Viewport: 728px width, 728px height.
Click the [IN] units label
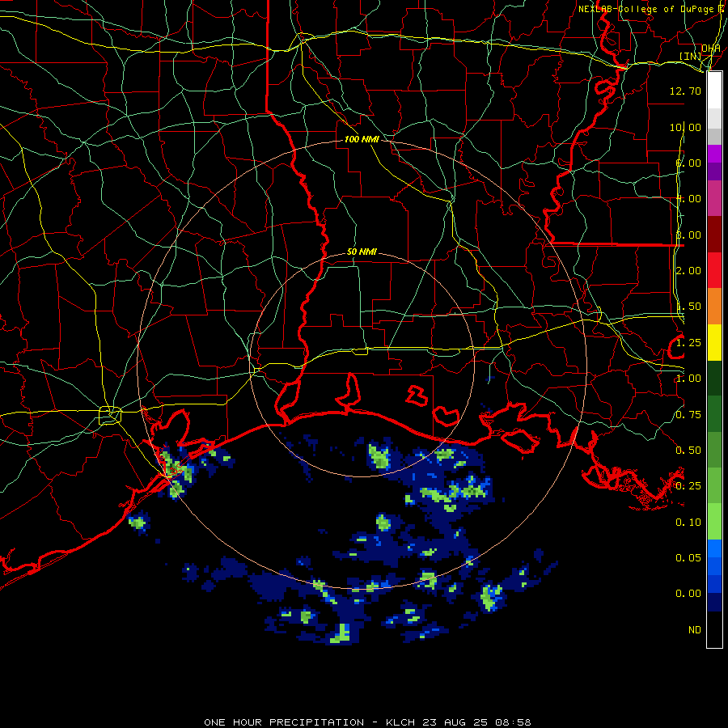click(x=691, y=56)
